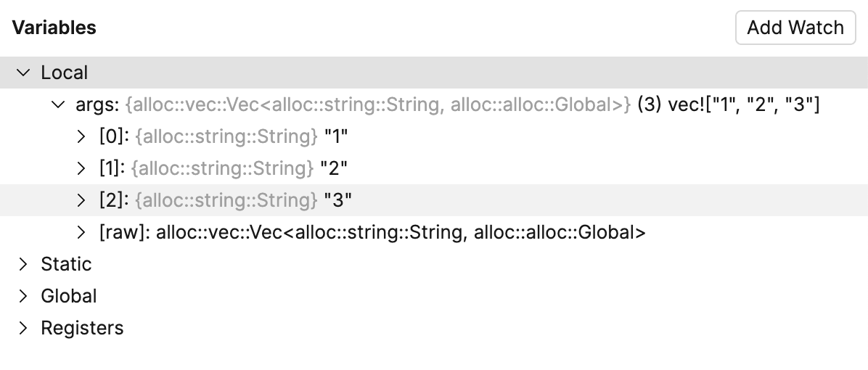Select the [0] String row label

(x=112, y=136)
